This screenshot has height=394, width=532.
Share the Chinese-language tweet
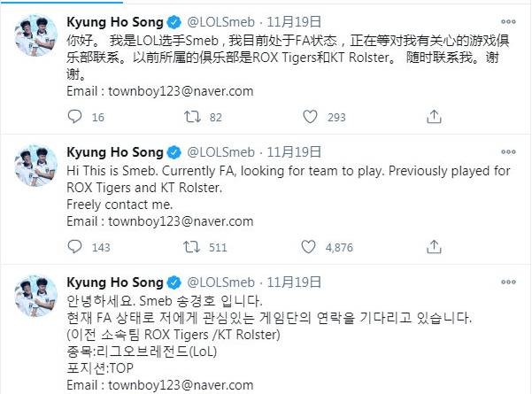point(433,117)
